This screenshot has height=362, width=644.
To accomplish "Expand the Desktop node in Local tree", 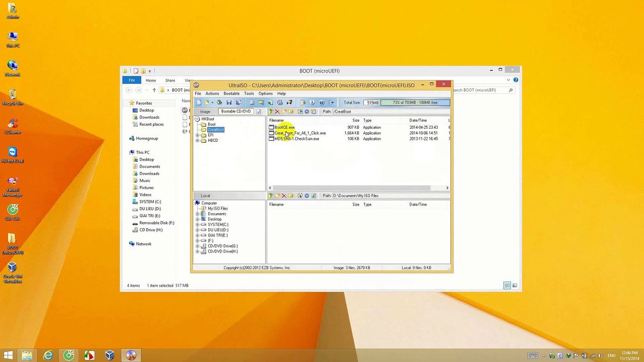I will pyautogui.click(x=198, y=219).
